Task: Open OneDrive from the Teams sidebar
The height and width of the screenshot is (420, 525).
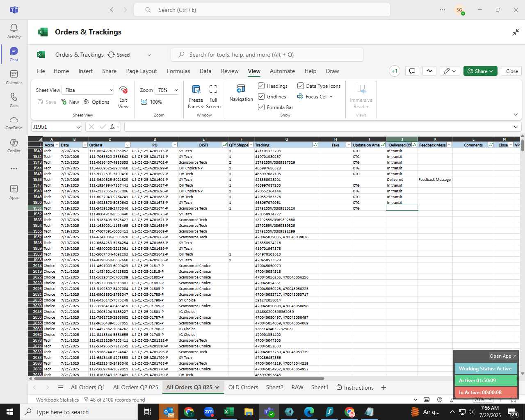Action: 14,123
